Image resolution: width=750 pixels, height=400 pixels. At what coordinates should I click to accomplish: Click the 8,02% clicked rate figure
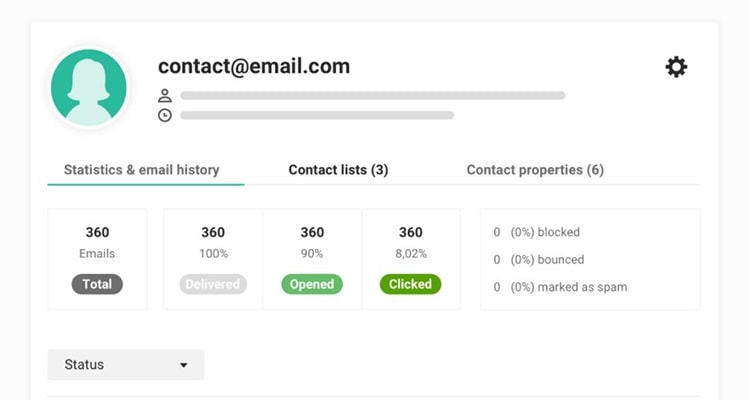click(411, 254)
